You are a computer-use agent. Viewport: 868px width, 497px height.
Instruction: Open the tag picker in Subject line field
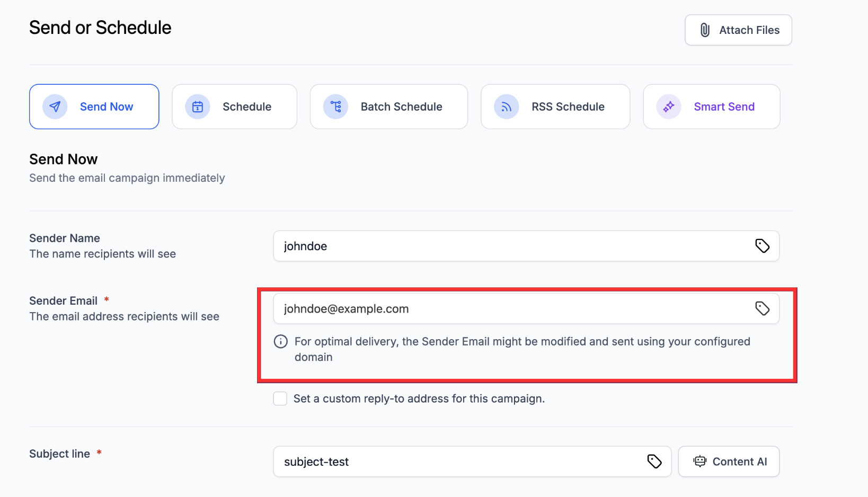[654, 461]
